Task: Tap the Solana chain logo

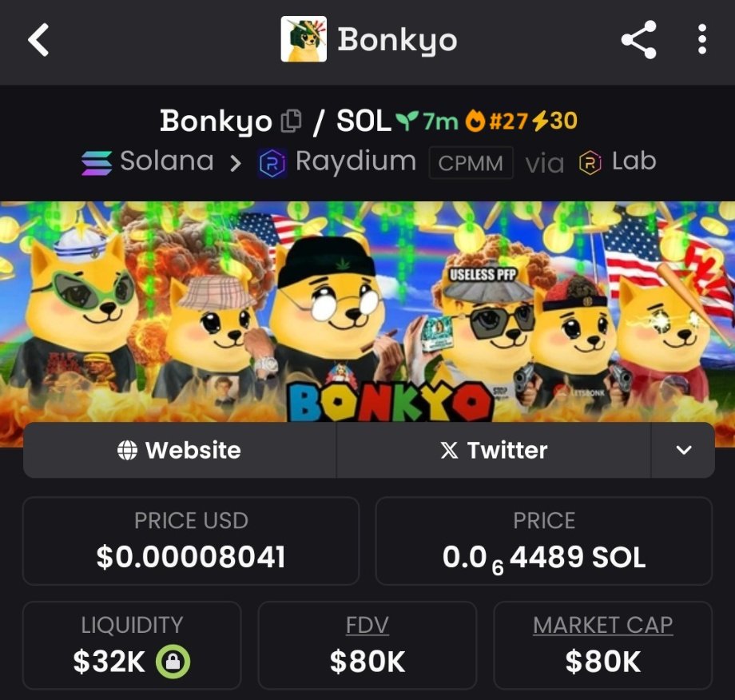Action: tap(97, 163)
